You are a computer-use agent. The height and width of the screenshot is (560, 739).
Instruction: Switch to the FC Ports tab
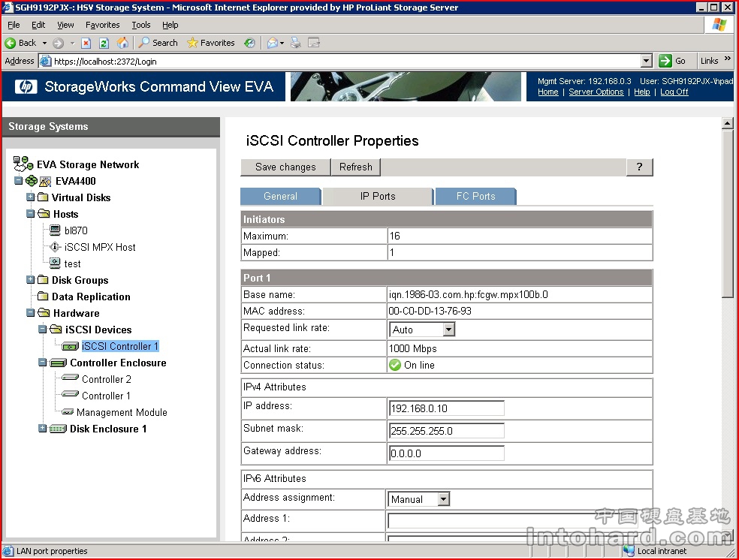pyautogui.click(x=475, y=197)
